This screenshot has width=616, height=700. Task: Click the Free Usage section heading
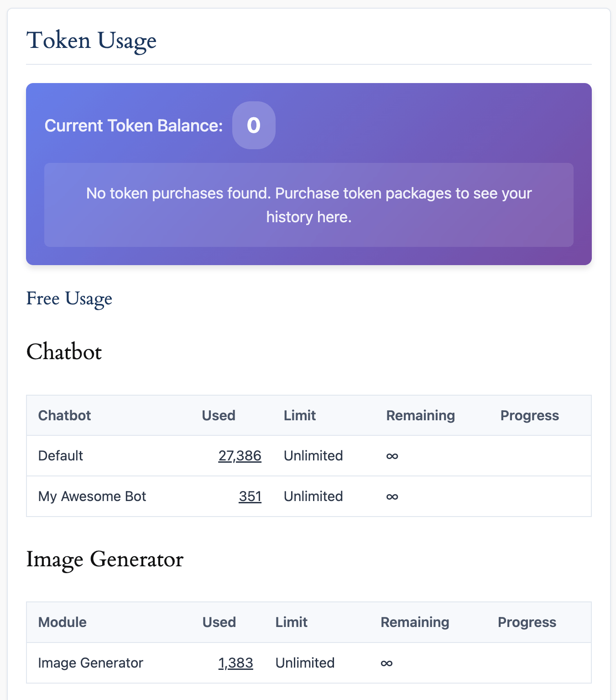pyautogui.click(x=69, y=298)
